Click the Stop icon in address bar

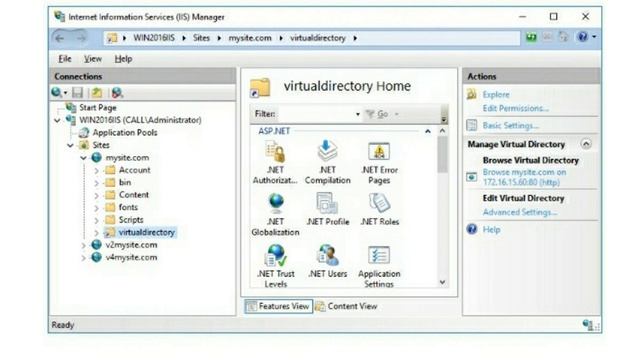(547, 37)
